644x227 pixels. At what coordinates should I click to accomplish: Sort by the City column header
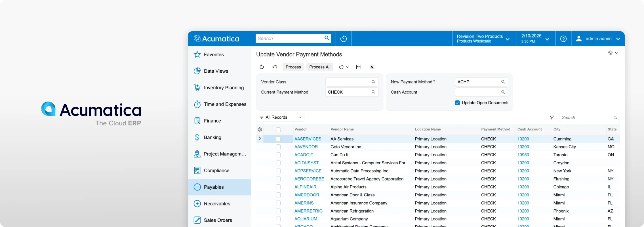point(557,129)
